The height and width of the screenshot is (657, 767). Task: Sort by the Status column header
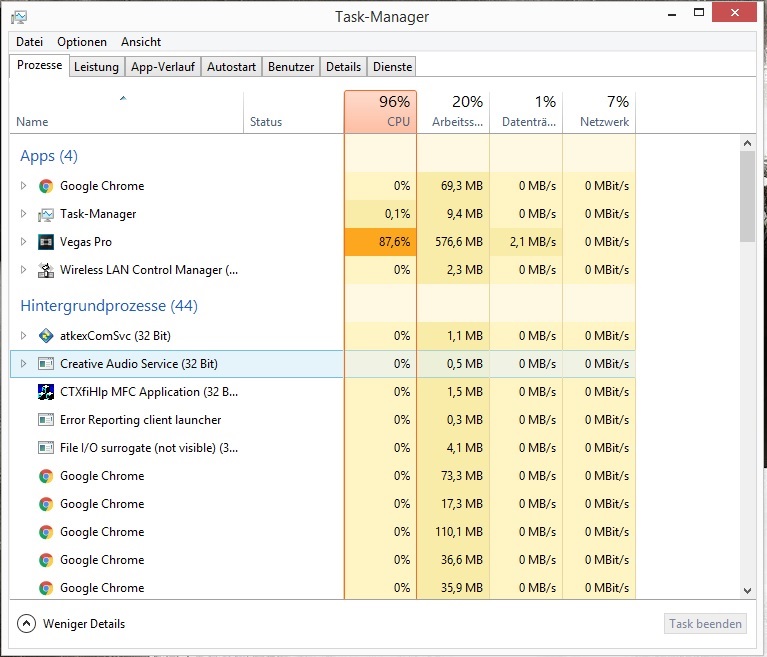click(x=293, y=113)
